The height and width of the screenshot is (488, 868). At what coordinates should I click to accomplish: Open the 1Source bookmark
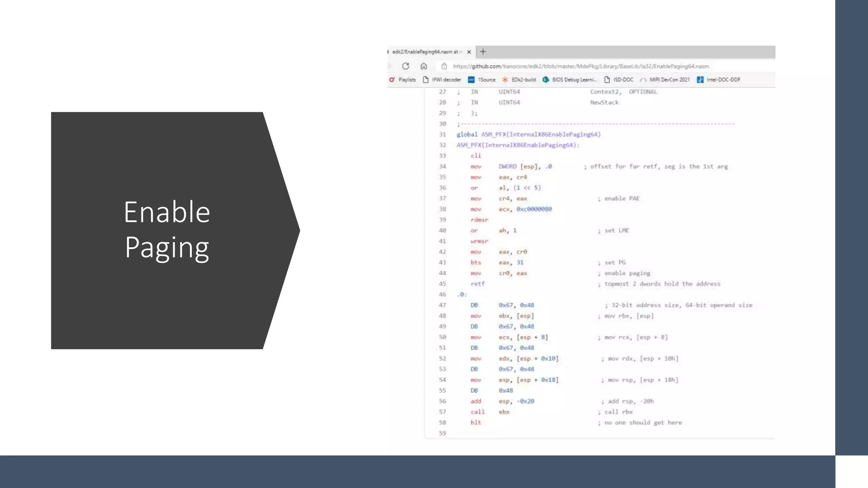[x=482, y=80]
